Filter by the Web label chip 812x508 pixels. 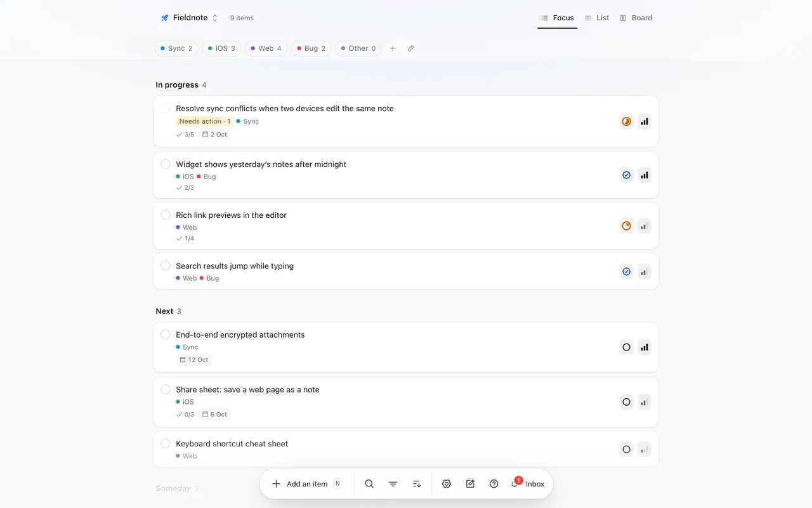[266, 48]
